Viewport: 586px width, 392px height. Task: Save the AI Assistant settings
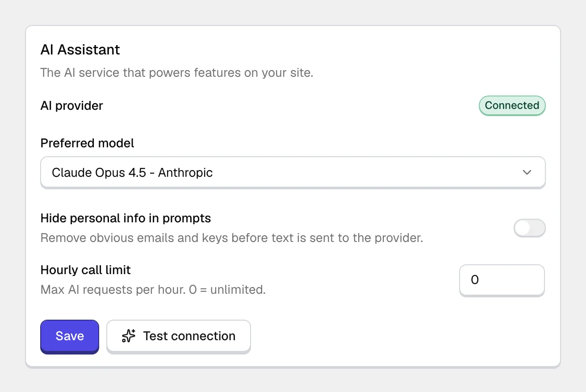[x=70, y=336]
